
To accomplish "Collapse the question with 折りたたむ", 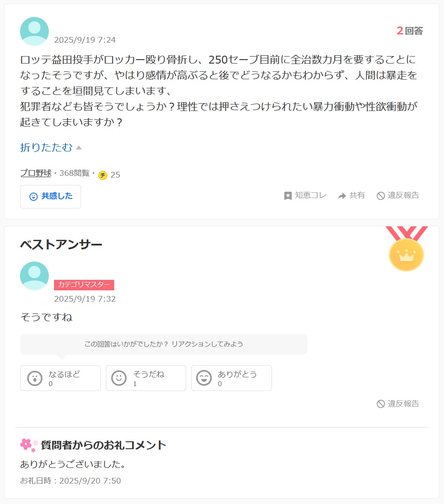I will [x=46, y=148].
